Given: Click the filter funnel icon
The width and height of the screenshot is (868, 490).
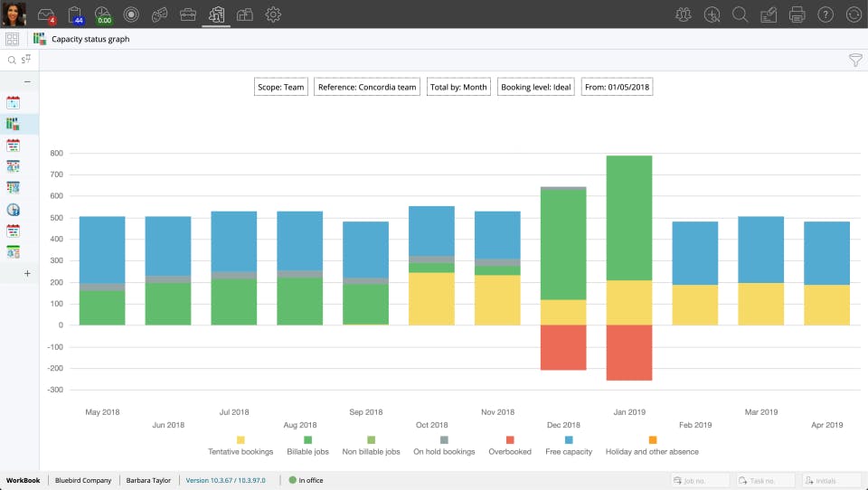Looking at the screenshot, I should (855, 60).
